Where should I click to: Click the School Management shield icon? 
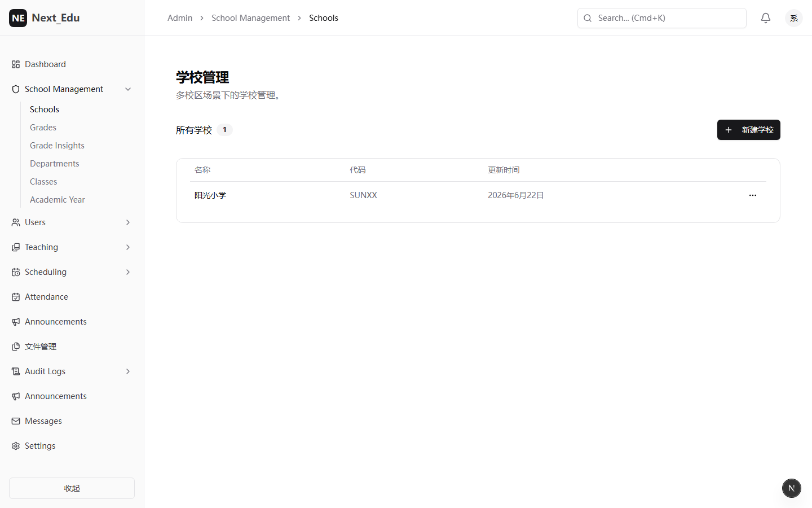point(16,89)
